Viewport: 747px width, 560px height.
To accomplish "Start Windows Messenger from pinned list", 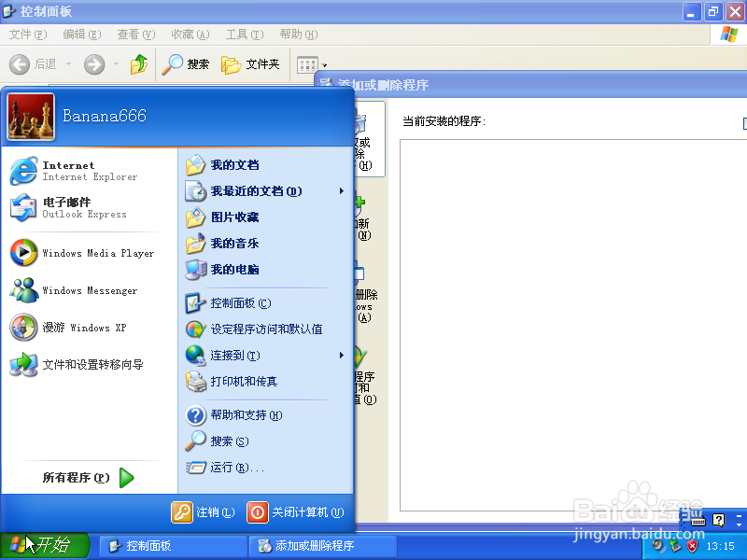I will (90, 290).
